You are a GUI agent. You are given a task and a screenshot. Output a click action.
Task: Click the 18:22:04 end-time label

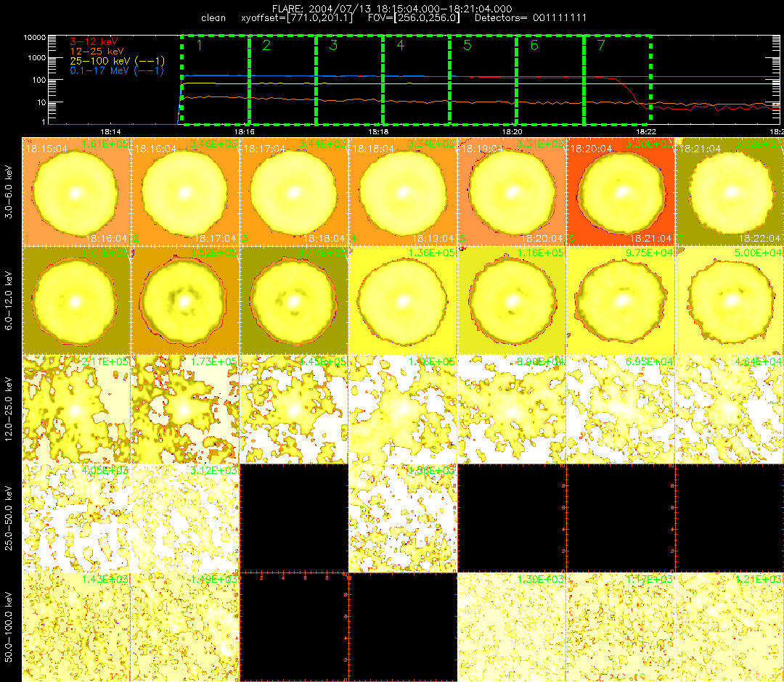pos(759,238)
